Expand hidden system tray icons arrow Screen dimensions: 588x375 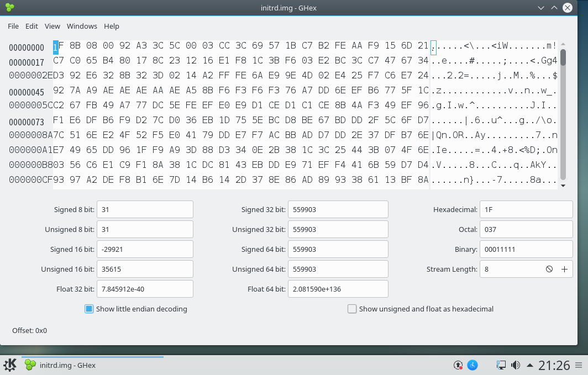(530, 365)
